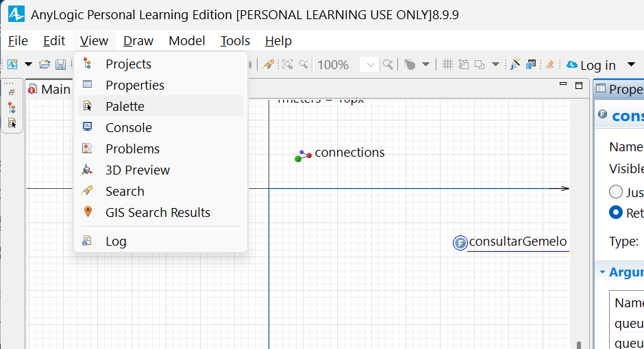This screenshot has height=349, width=644.
Task: Open the Help menu
Action: click(278, 40)
